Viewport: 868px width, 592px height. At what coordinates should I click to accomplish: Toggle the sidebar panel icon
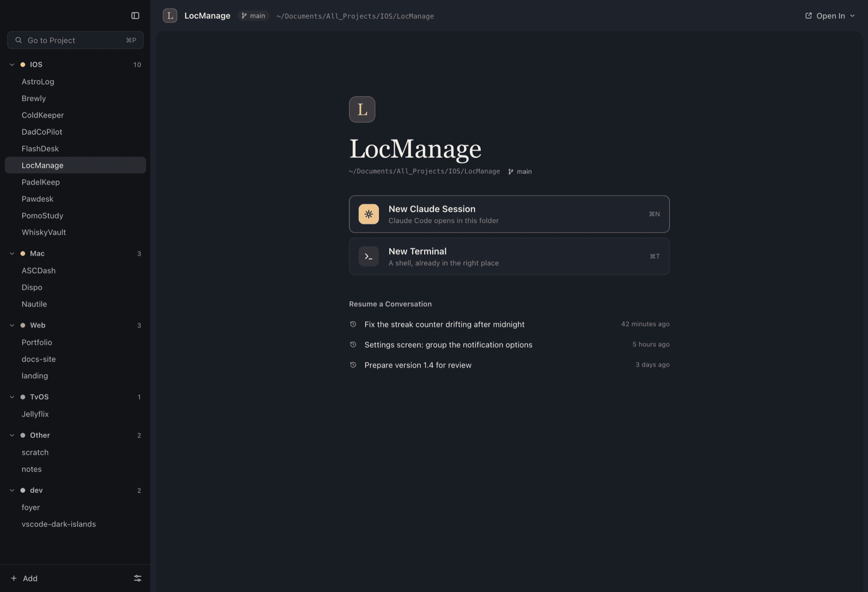(x=135, y=16)
